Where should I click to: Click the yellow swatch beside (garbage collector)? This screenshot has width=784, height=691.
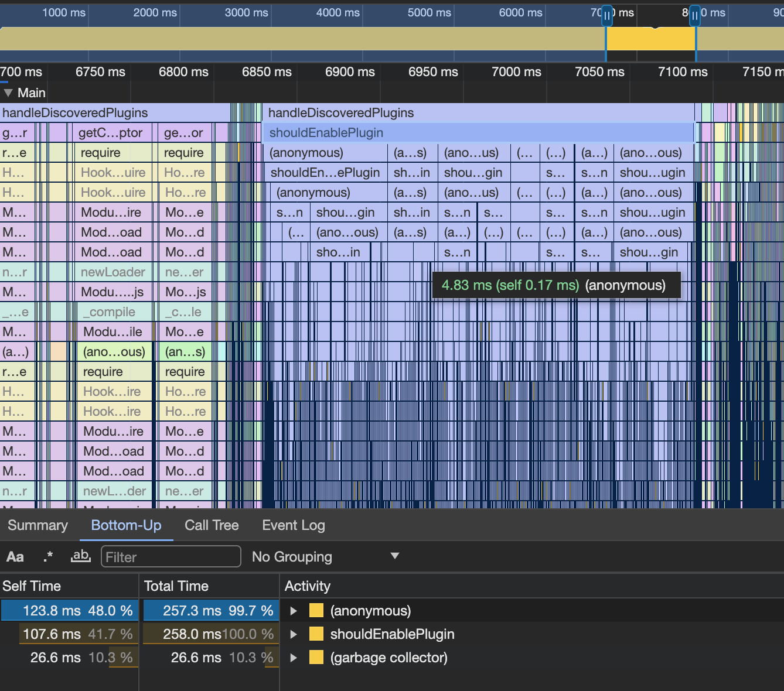[x=316, y=658]
